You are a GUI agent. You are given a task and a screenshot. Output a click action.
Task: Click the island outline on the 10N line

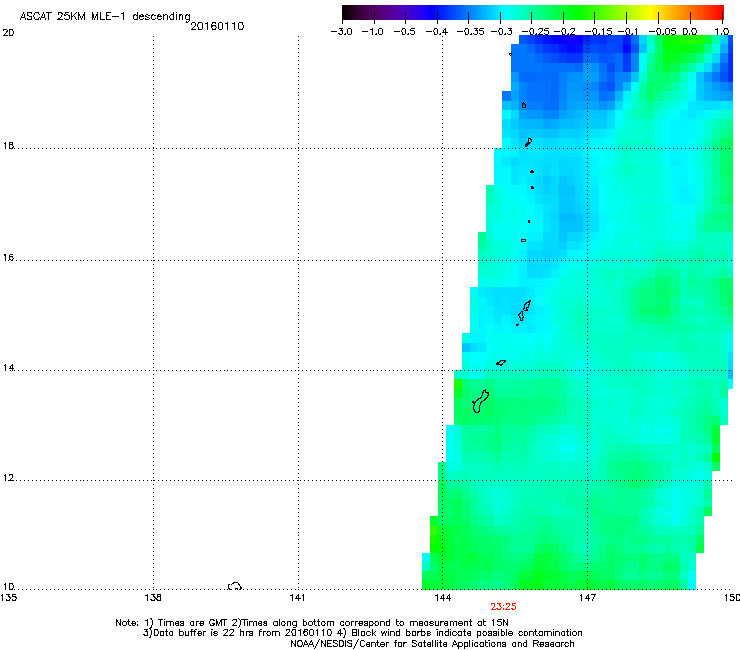(235, 586)
